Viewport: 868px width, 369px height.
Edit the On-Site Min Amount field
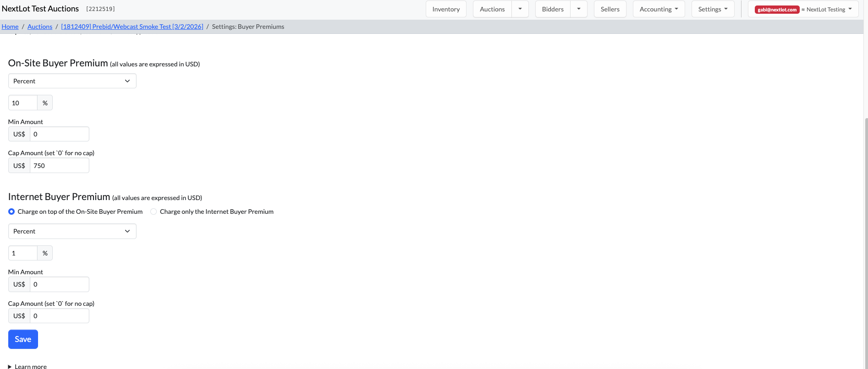pos(60,134)
